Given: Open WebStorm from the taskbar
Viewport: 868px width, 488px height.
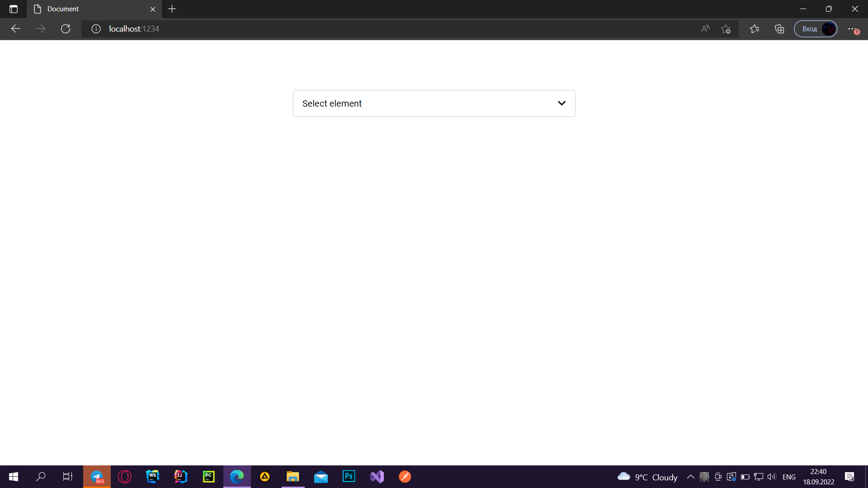Looking at the screenshot, I should (x=152, y=476).
